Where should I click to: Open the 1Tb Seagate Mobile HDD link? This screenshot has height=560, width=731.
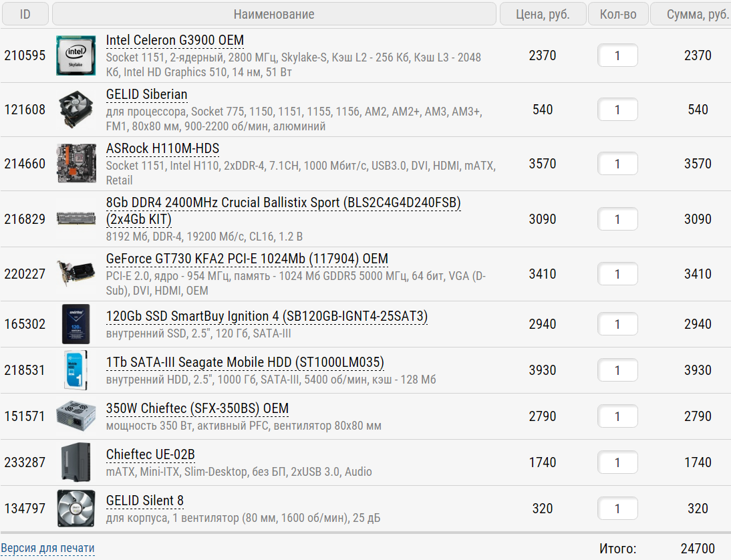(245, 362)
